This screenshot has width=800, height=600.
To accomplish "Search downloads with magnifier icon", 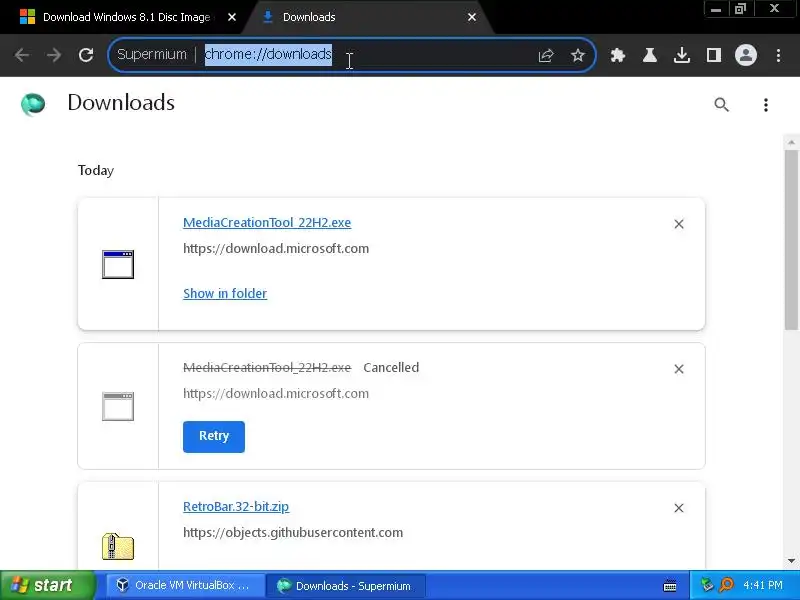I will (x=721, y=105).
